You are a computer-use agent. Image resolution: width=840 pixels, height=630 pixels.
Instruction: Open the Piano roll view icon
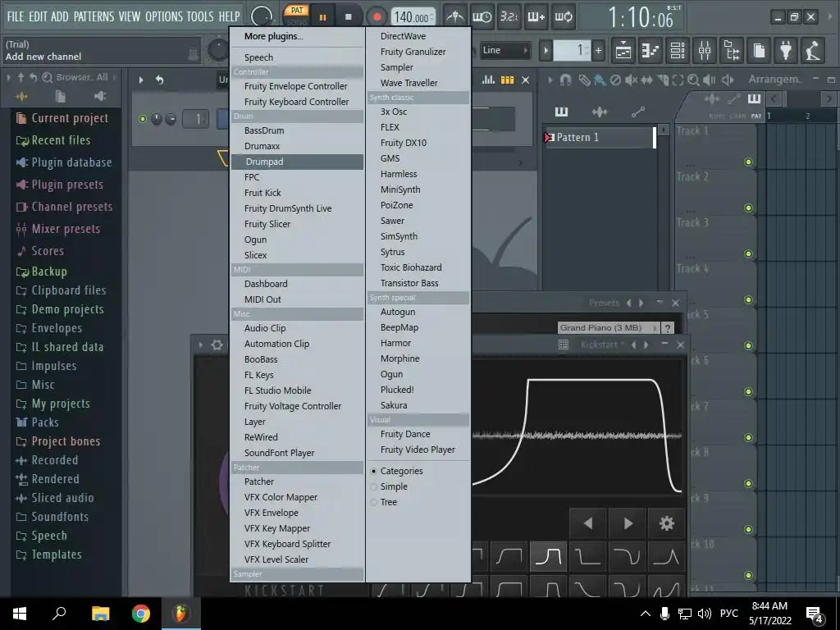651,51
